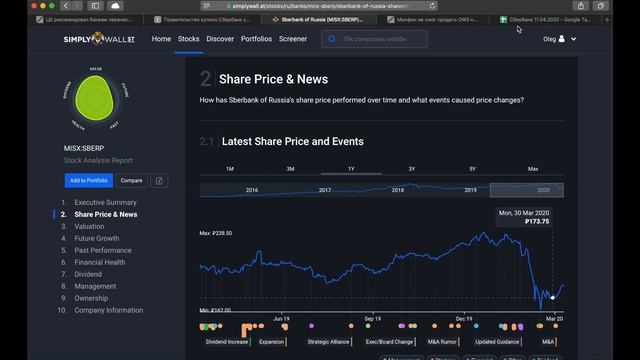Screen dimensions: 640x360
Task: Expand the Oleg account dropdown chevron
Action: point(573,39)
